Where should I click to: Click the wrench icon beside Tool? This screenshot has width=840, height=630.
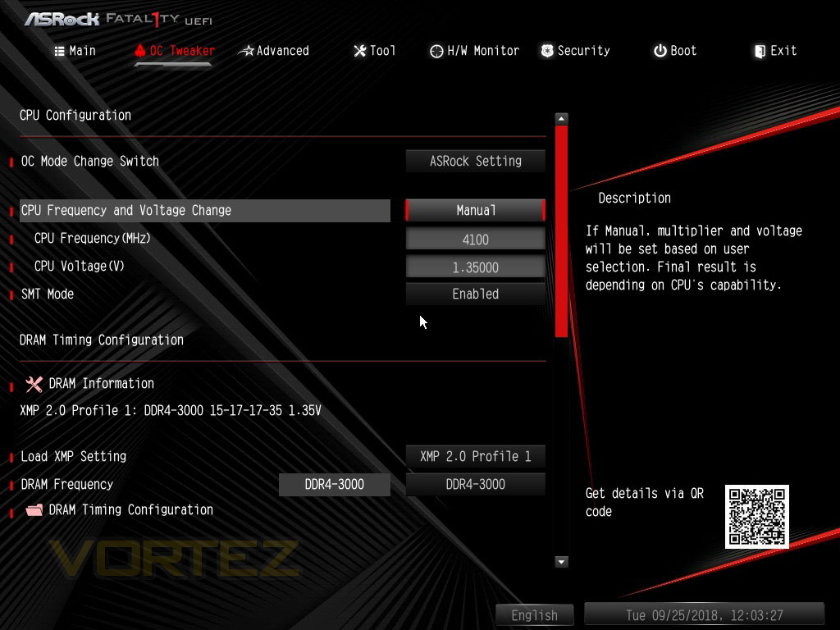360,51
